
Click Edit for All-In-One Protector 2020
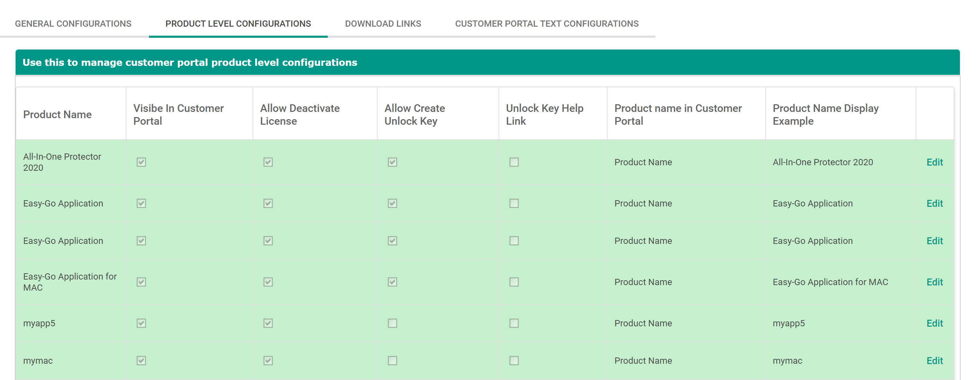click(934, 162)
